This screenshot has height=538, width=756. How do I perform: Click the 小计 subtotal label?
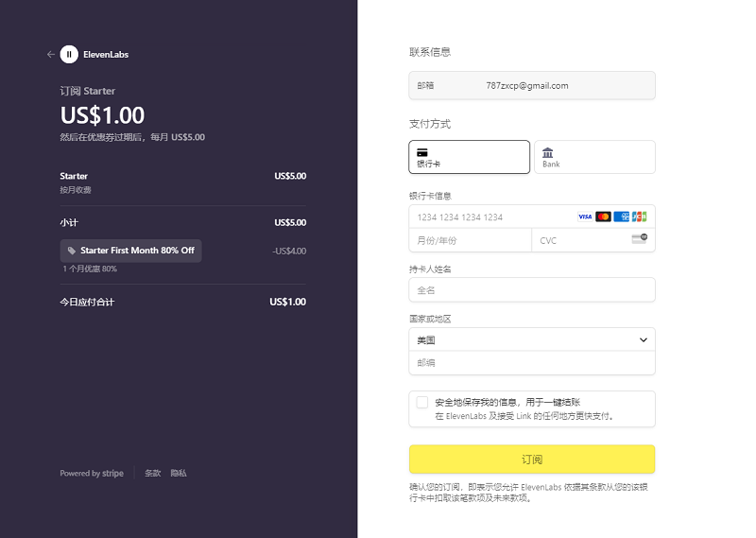coord(69,222)
